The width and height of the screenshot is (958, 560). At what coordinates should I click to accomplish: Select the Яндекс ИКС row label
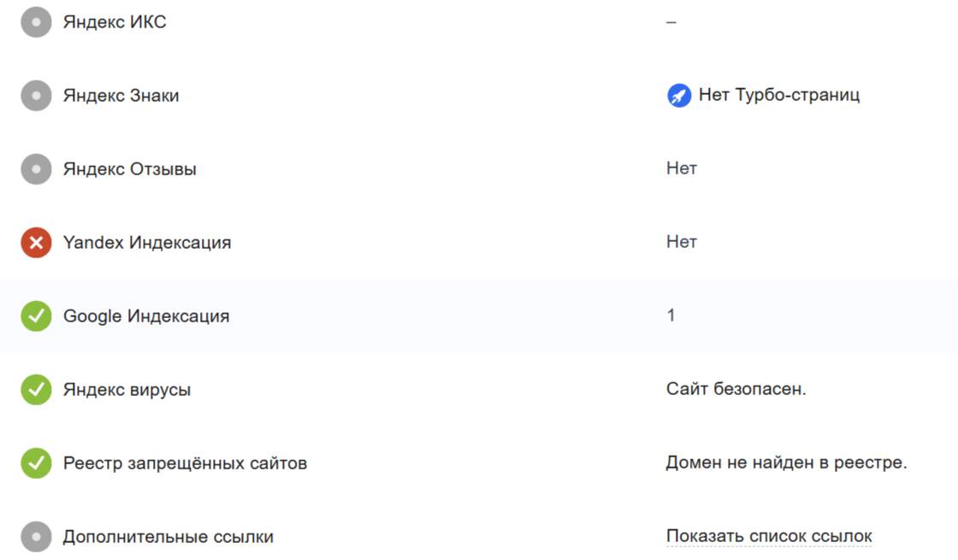click(x=115, y=22)
